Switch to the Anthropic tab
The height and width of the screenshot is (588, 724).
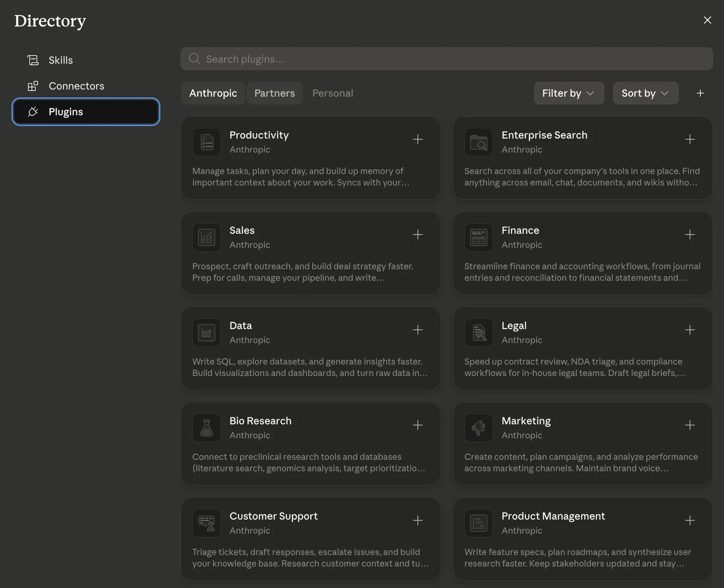(213, 93)
